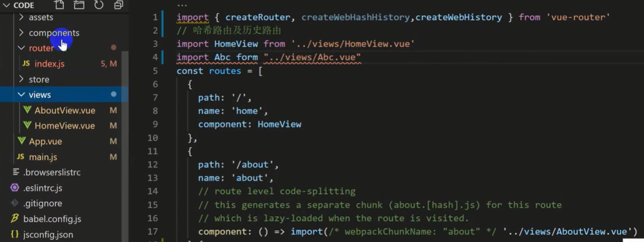Click the '5, M' status on index.js
Screen dimensions: 644x242
pos(109,64)
